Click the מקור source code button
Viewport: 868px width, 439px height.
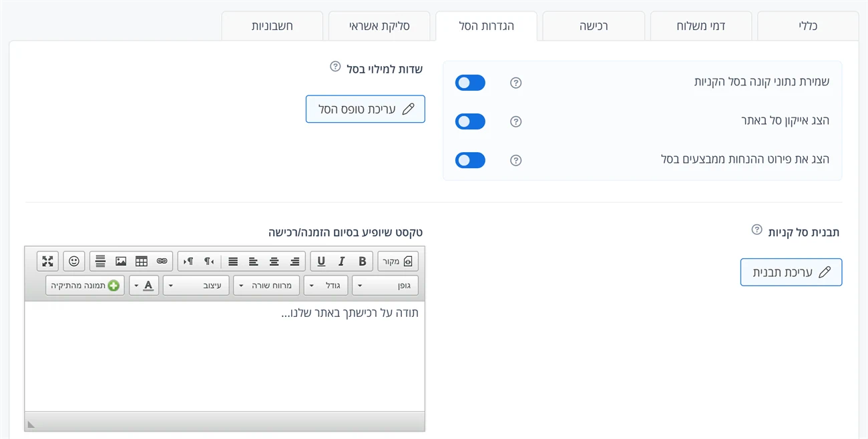[398, 262]
